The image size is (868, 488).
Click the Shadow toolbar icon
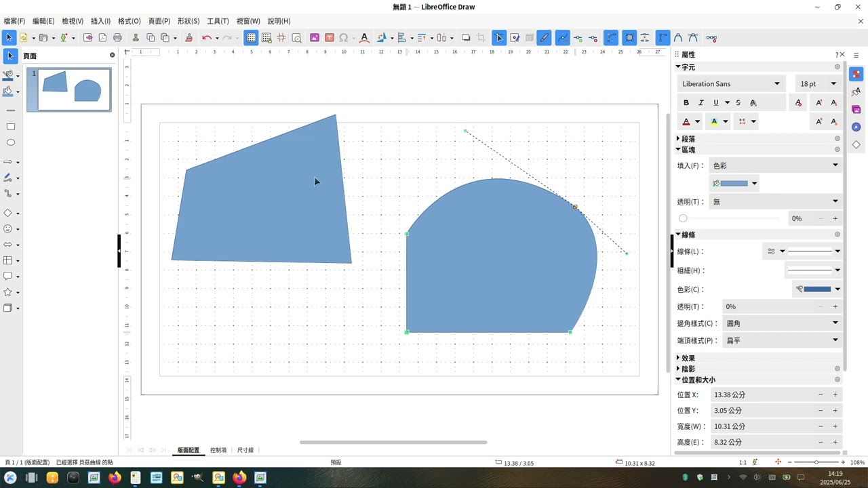(x=466, y=38)
